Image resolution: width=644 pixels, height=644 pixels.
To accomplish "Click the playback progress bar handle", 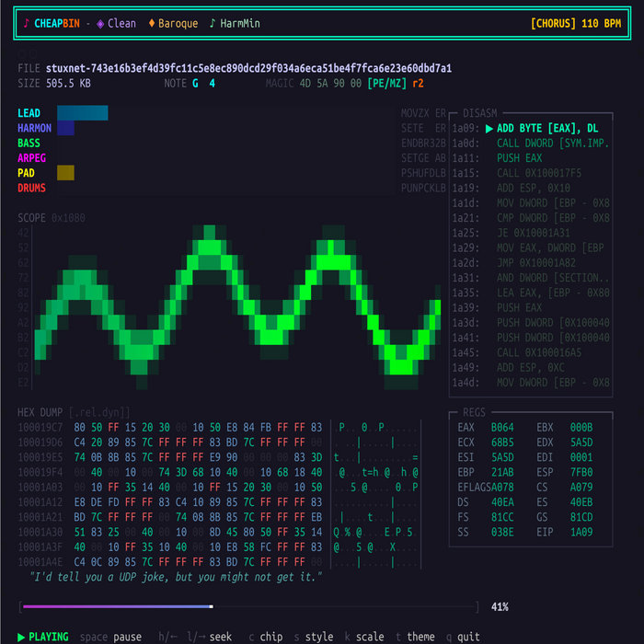I will click(211, 606).
